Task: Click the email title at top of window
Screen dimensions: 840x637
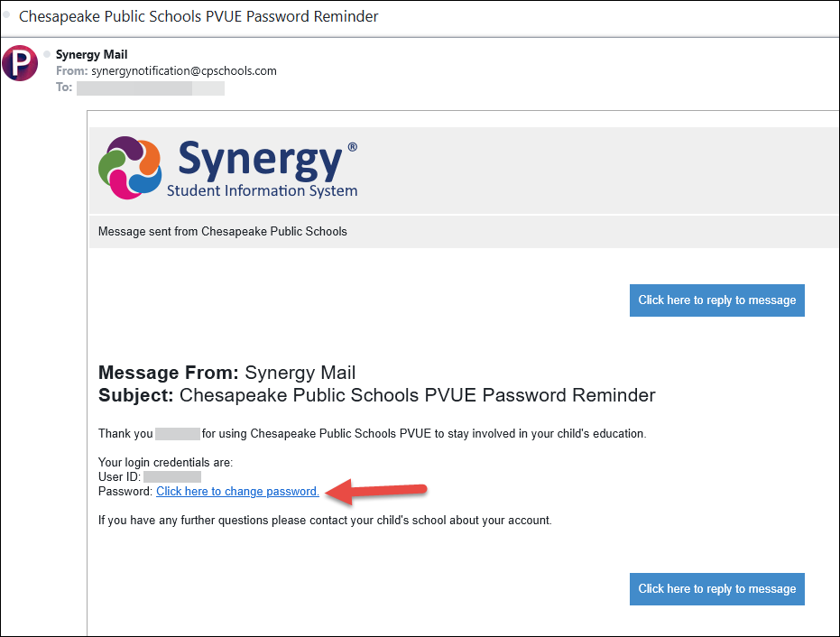Action: click(x=198, y=16)
